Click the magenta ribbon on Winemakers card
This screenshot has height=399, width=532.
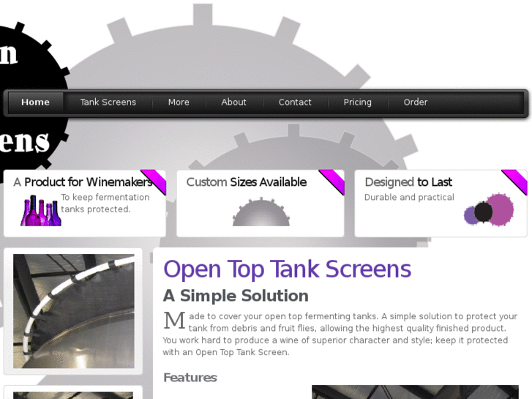click(x=154, y=182)
